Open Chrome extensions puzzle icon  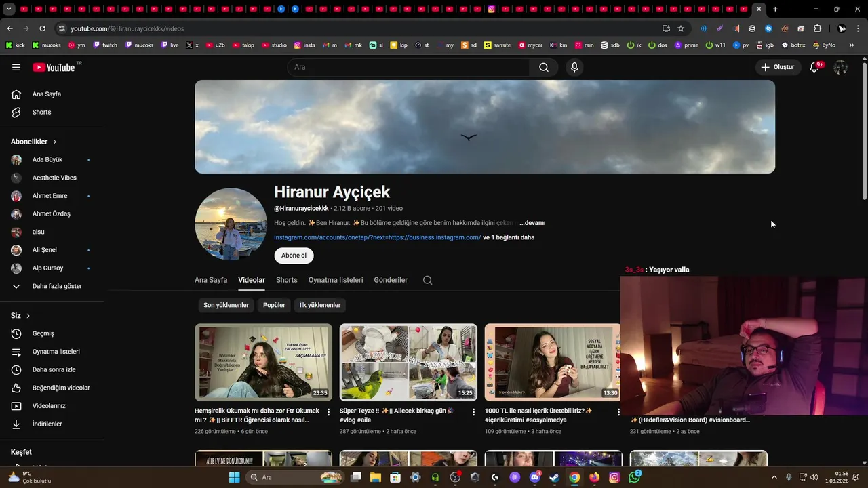tap(818, 28)
